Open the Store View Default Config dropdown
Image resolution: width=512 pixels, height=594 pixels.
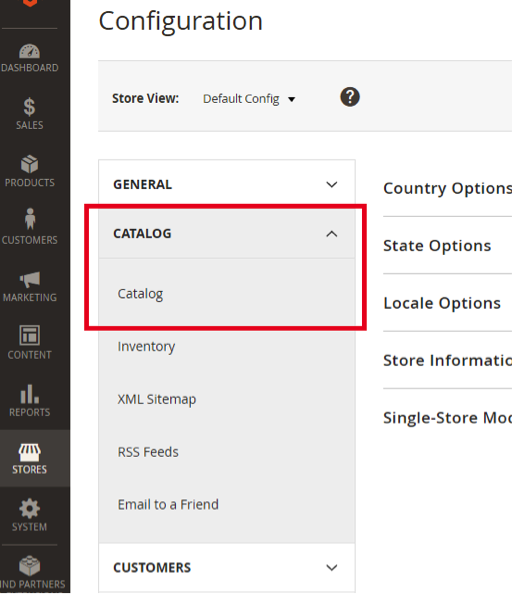[x=249, y=99]
